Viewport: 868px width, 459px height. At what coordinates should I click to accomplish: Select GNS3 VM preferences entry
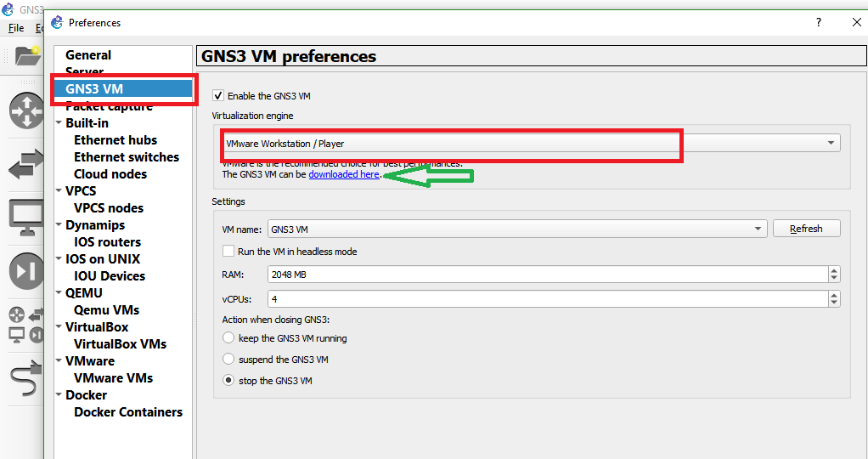pyautogui.click(x=123, y=88)
